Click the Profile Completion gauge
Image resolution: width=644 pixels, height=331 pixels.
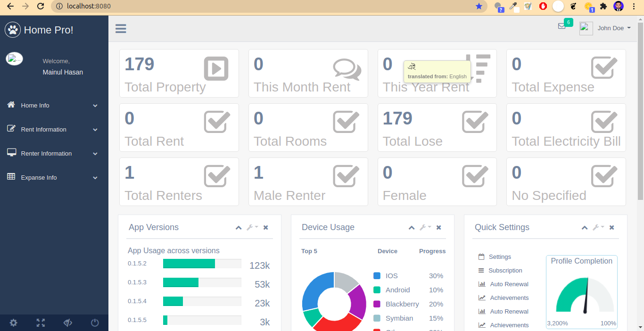tap(581, 295)
